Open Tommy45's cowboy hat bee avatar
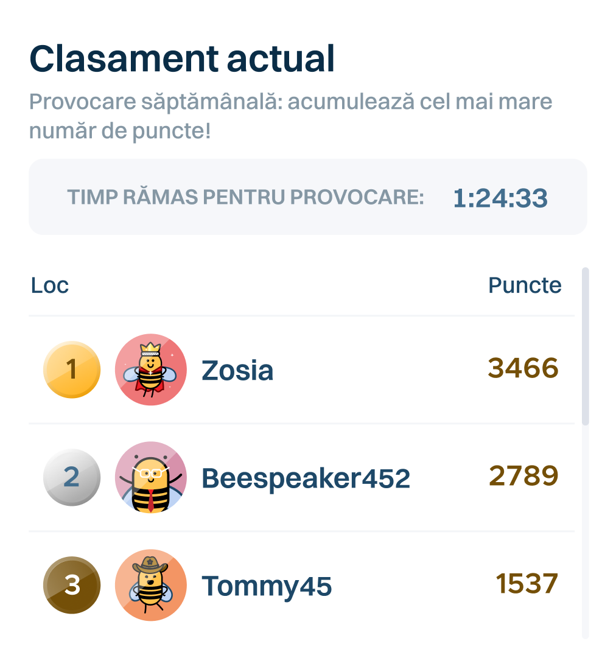The width and height of the screenshot is (616, 672). (150, 585)
